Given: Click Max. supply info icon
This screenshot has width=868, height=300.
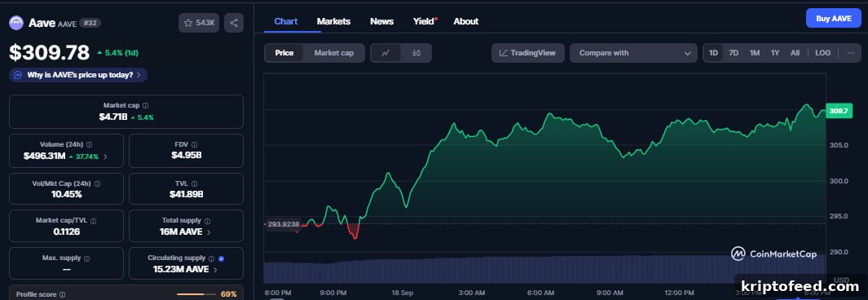Looking at the screenshot, I should click(87, 258).
